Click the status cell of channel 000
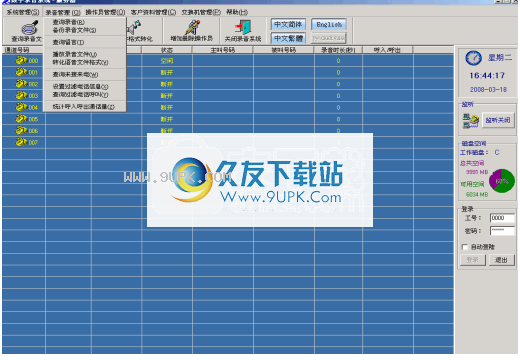 click(167, 61)
